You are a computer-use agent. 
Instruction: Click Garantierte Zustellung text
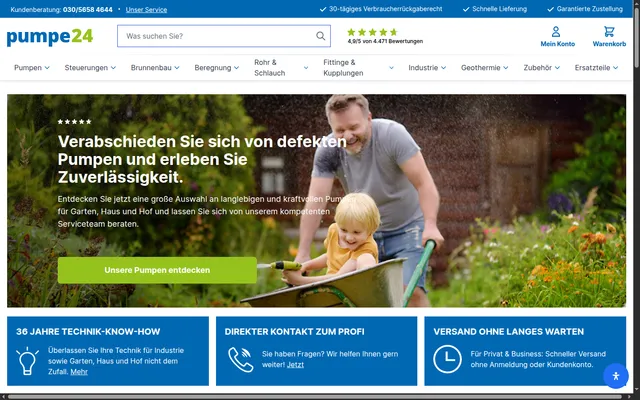click(589, 9)
